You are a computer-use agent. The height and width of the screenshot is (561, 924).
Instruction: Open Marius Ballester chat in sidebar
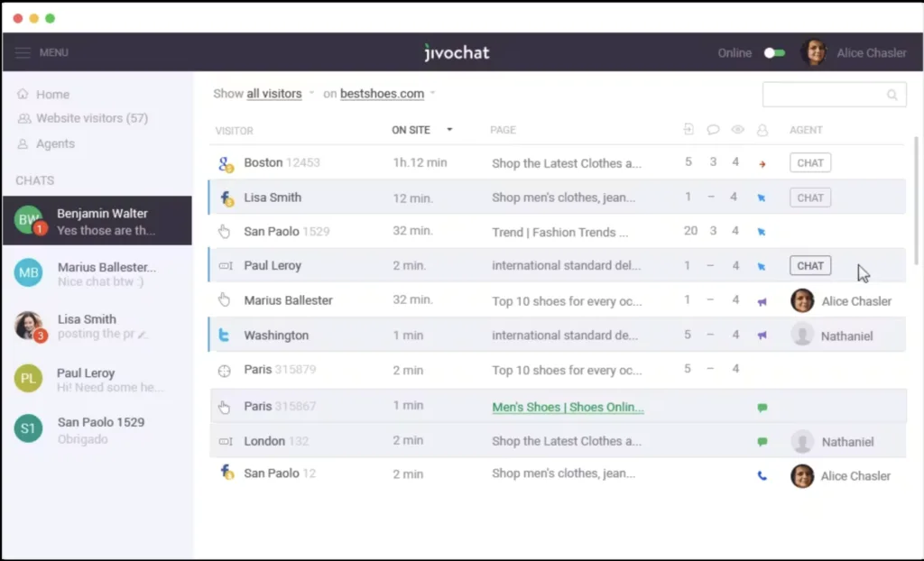point(97,273)
